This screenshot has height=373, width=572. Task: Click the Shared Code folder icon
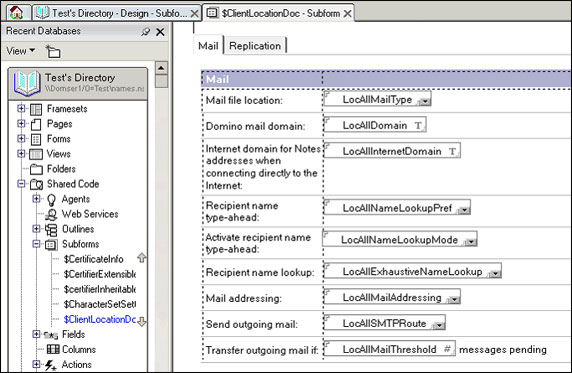36,184
